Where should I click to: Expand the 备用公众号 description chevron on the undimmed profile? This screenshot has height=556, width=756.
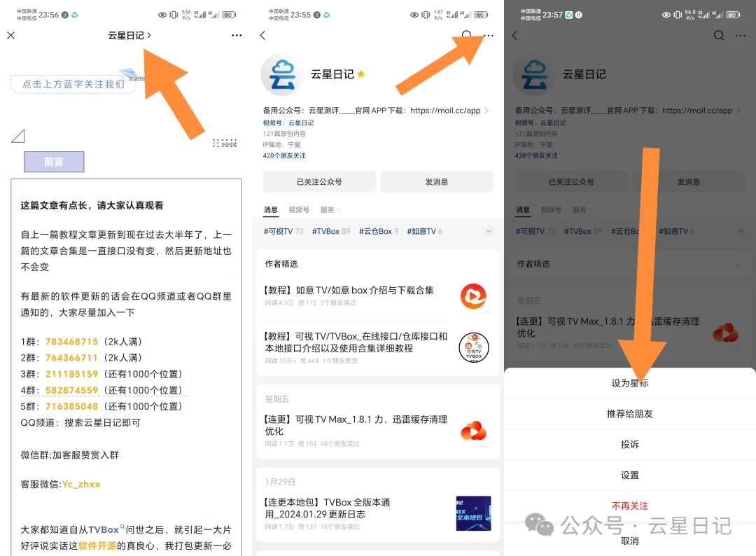[486, 111]
